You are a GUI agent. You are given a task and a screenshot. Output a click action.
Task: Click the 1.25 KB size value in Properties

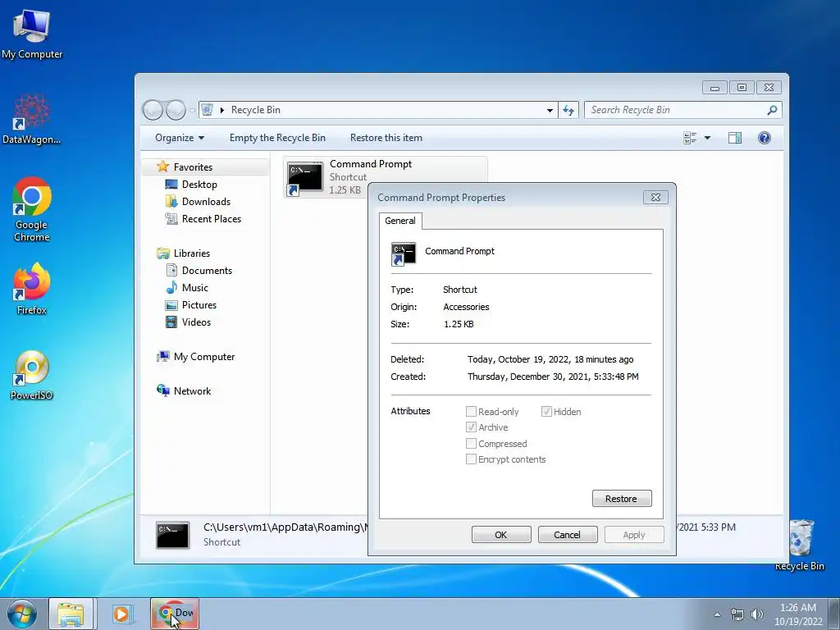pyautogui.click(x=459, y=324)
